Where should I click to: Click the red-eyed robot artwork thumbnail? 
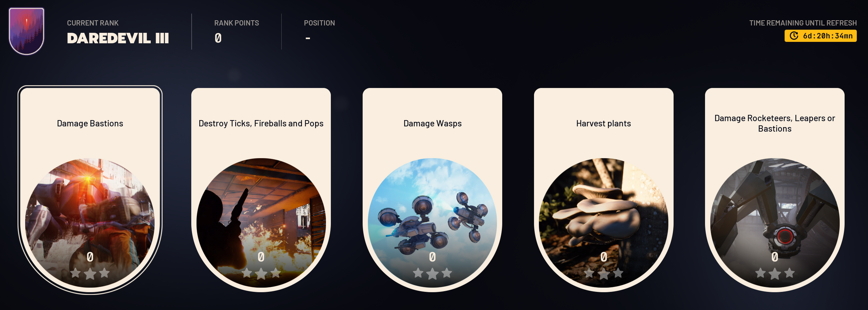point(774,223)
